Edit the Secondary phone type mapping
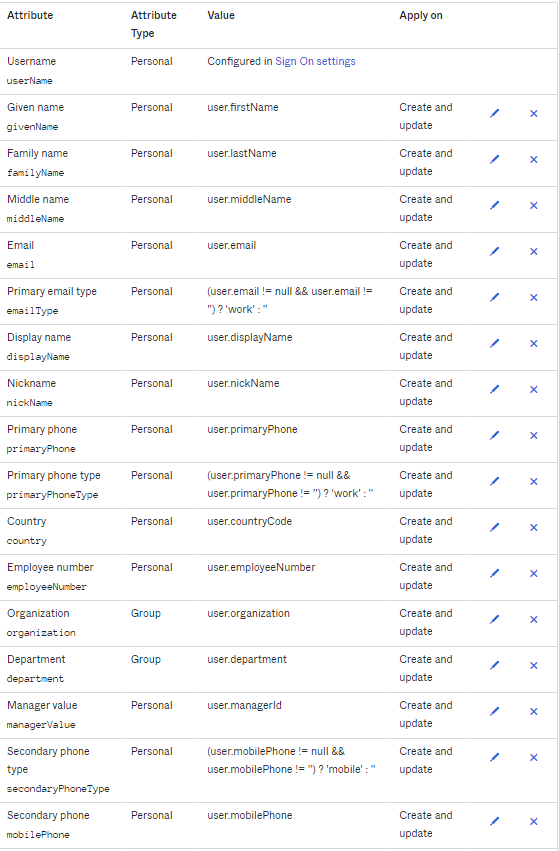559x851 pixels. pyautogui.click(x=494, y=757)
